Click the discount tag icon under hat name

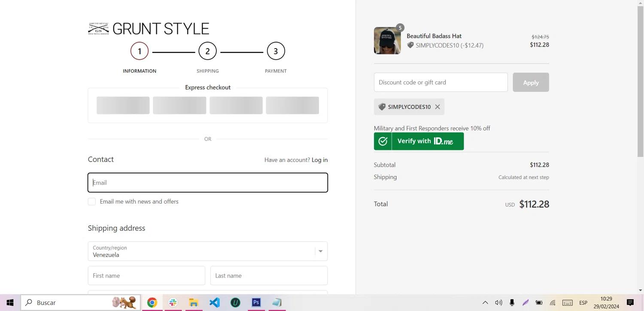(410, 45)
